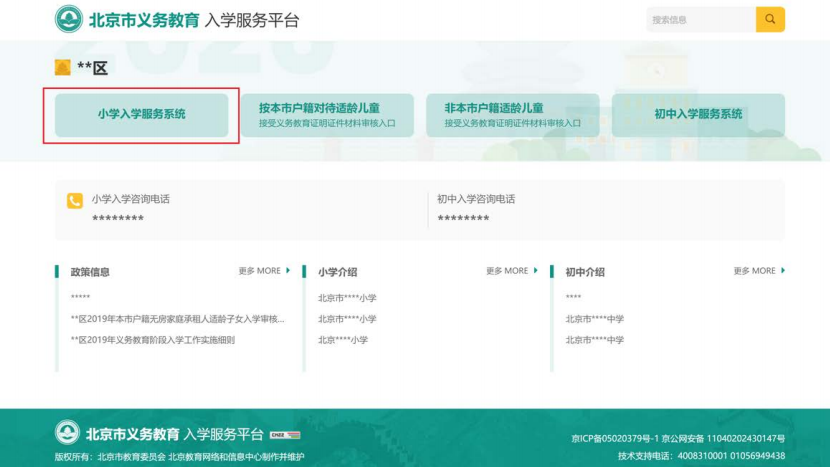830x467 pixels.
Task: Open first 北京市****中学 link in middle school list
Action: (594, 319)
